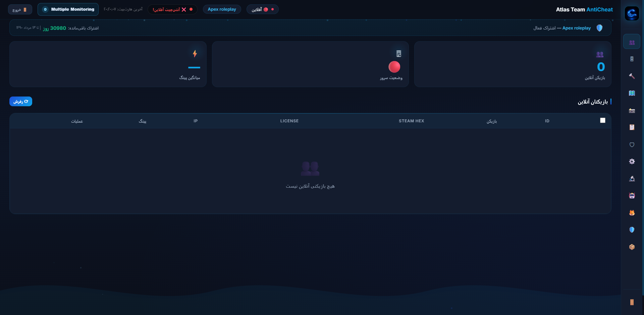Open the blue shield sidebar icon
This screenshot has height=315, width=644.
(x=632, y=230)
